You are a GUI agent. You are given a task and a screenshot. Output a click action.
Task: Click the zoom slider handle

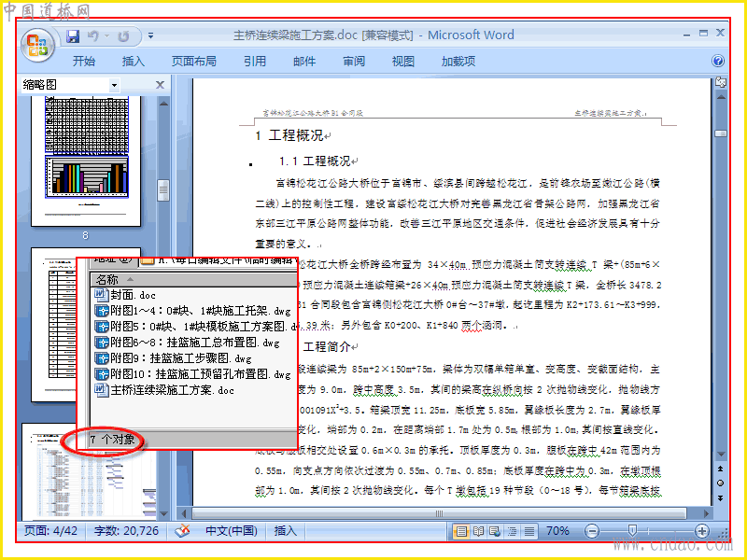pyautogui.click(x=632, y=530)
